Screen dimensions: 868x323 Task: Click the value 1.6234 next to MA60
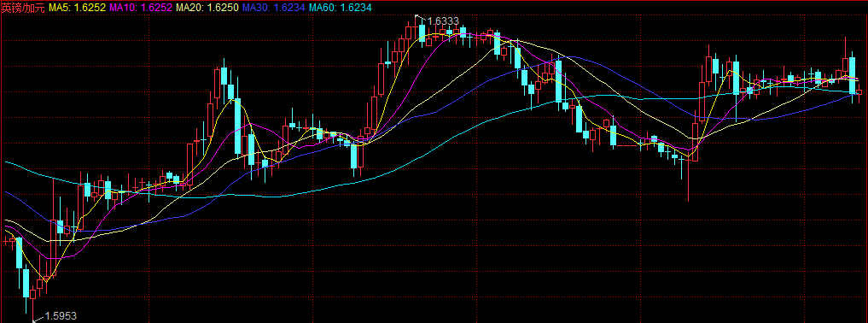tap(356, 7)
